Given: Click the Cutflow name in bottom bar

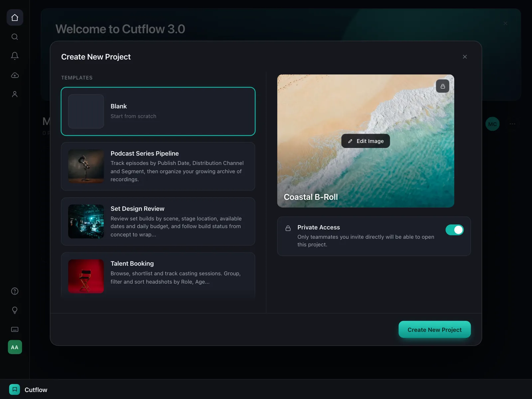Looking at the screenshot, I should pos(36,390).
